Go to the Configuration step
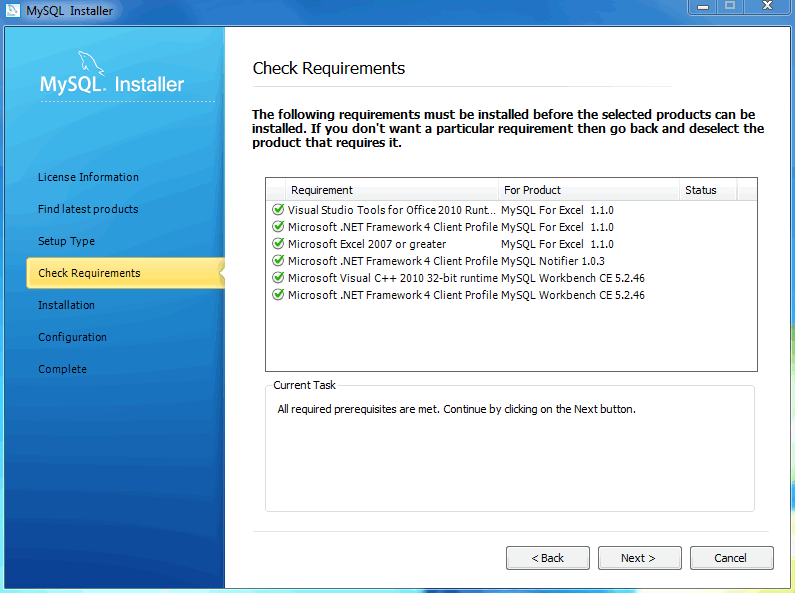 tap(73, 337)
